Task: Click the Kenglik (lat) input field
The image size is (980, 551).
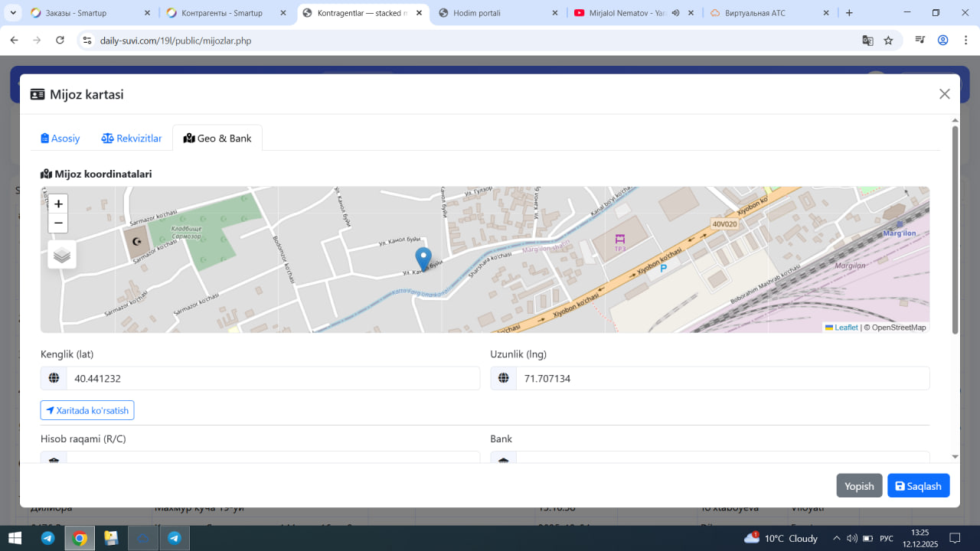Action: (273, 378)
